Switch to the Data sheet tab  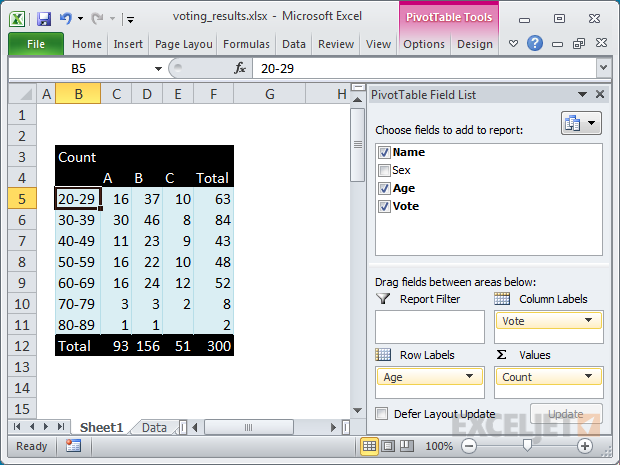coord(154,427)
